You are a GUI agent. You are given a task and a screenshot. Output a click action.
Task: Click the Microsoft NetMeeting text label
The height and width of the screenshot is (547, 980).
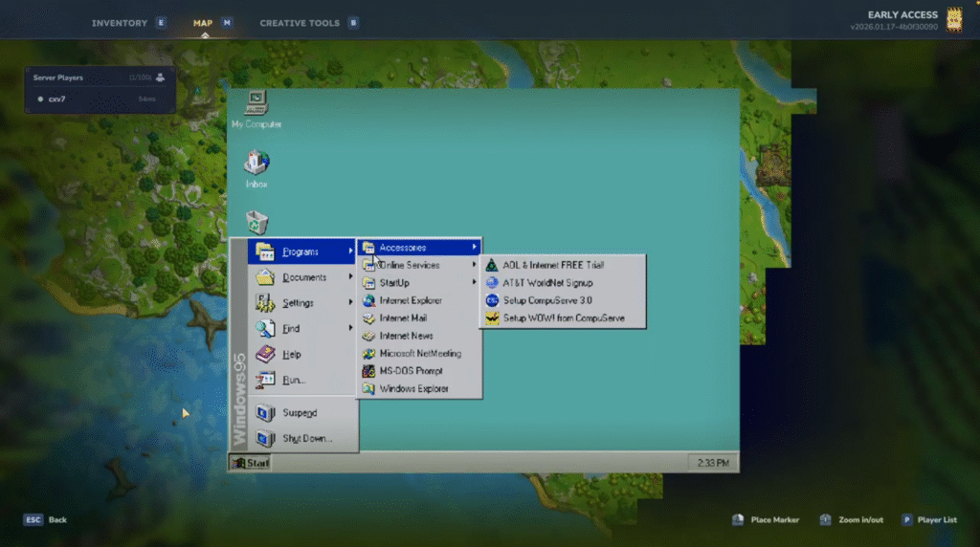point(421,354)
